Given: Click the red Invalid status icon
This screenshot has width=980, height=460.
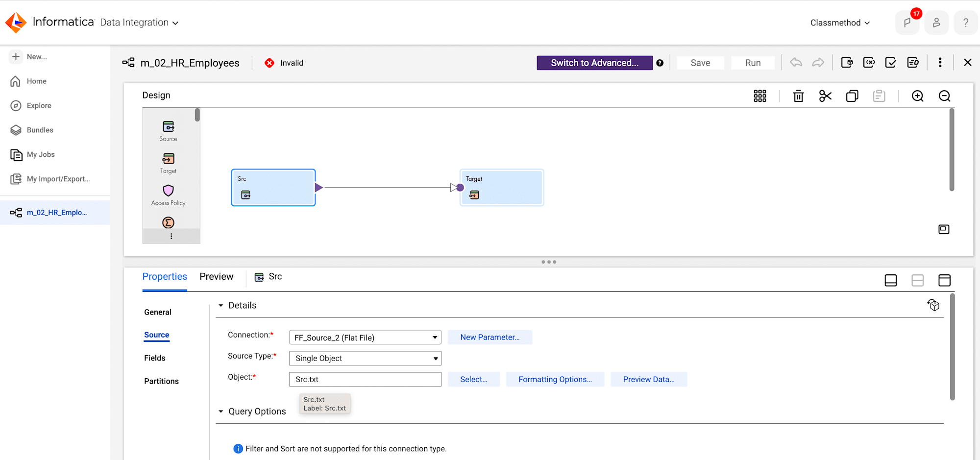Looking at the screenshot, I should (x=269, y=63).
